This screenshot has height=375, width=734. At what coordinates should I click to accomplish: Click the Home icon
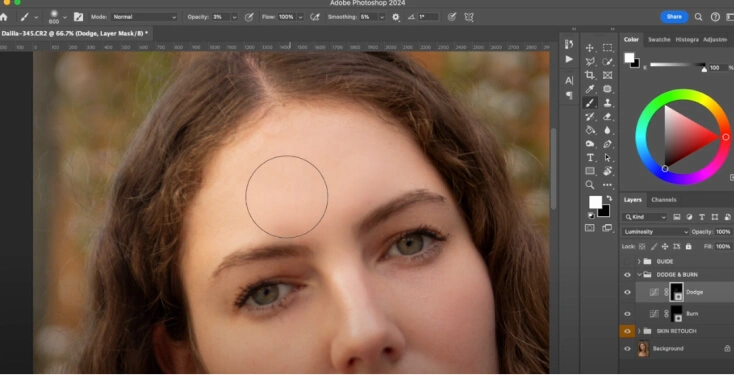(x=4, y=17)
